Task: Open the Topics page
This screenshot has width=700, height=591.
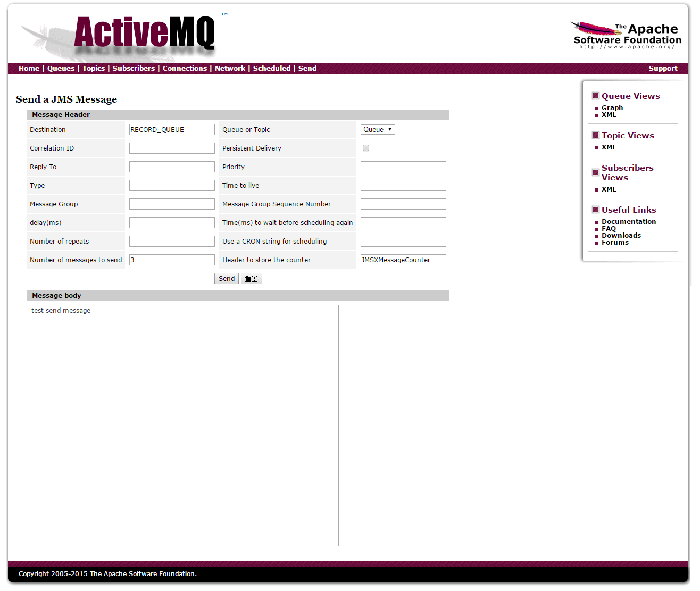Action: [94, 68]
